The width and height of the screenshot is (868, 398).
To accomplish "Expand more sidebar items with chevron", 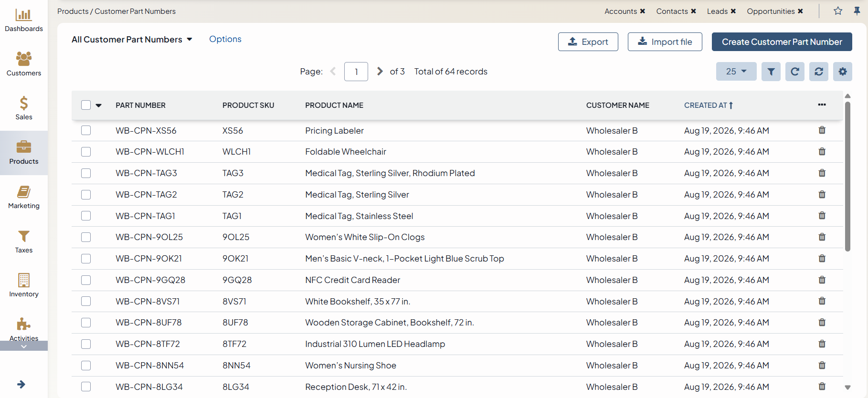I will [x=24, y=346].
